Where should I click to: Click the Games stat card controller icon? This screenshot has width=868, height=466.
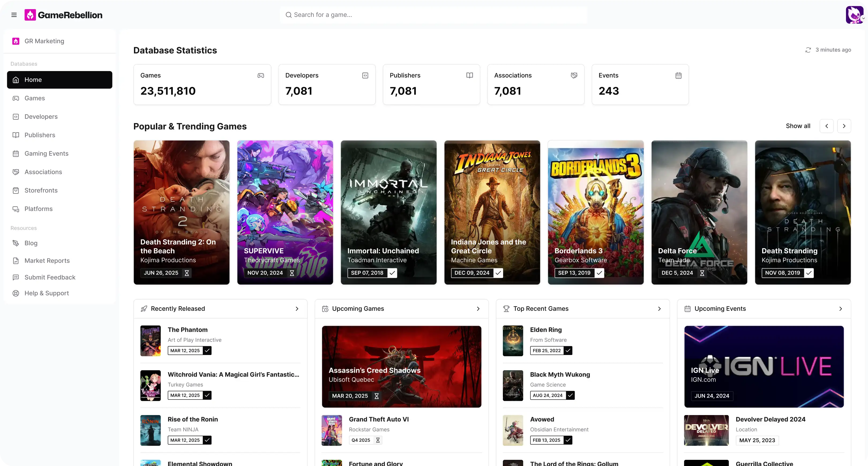(x=261, y=76)
